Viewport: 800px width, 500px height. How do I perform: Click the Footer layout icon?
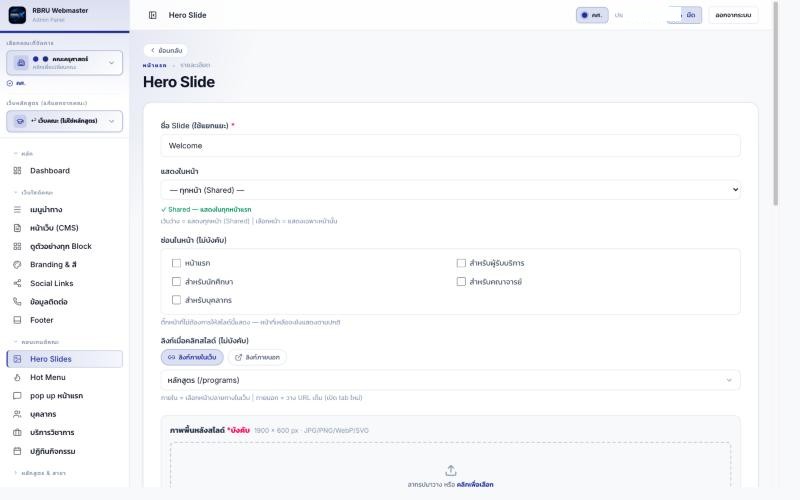point(17,320)
